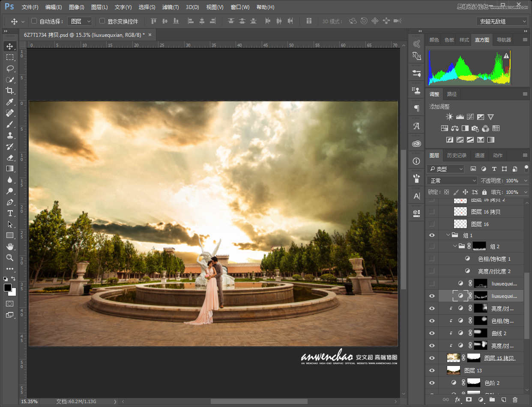The height and width of the screenshot is (407, 532).
Task: Show the 组 2 group layer
Action: pos(432,246)
